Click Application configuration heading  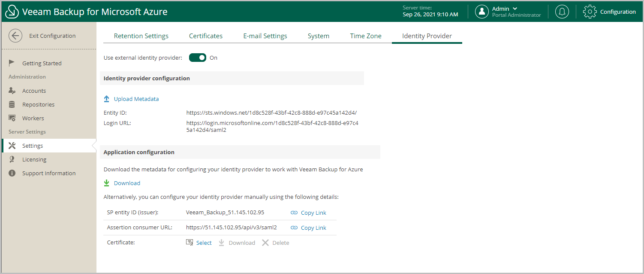139,152
